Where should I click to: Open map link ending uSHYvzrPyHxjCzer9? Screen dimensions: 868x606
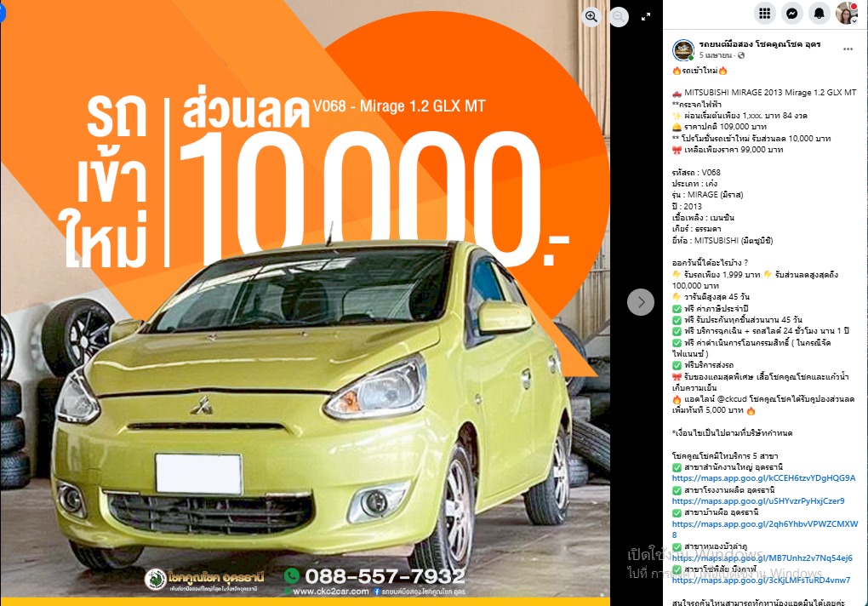(758, 500)
